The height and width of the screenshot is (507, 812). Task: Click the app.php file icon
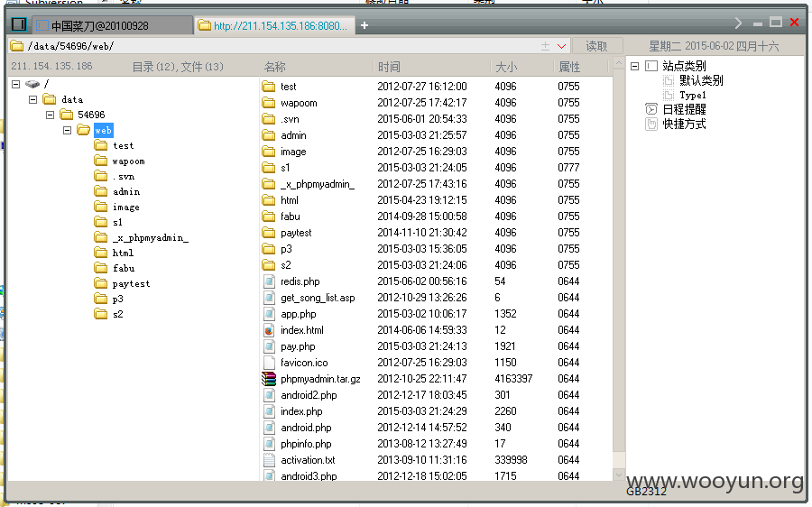[269, 314]
